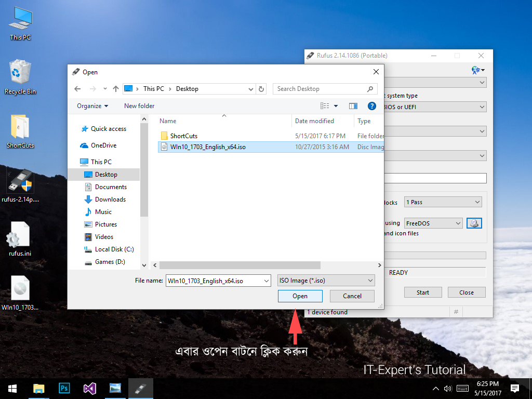Select Local Disk (C:) in sidebar
The width and height of the screenshot is (532, 399).
[x=114, y=249]
